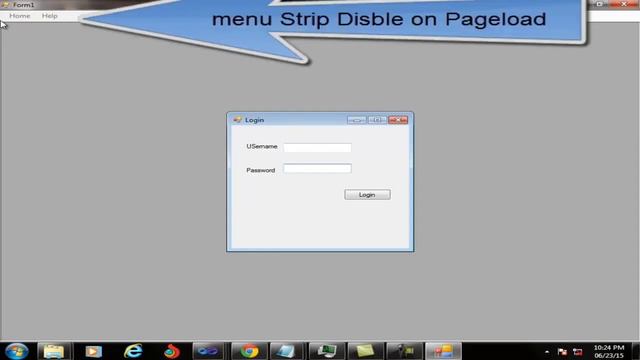Viewport: 640px width, 360px height.
Task: Minimize the Login dialog window
Action: pyautogui.click(x=356, y=120)
